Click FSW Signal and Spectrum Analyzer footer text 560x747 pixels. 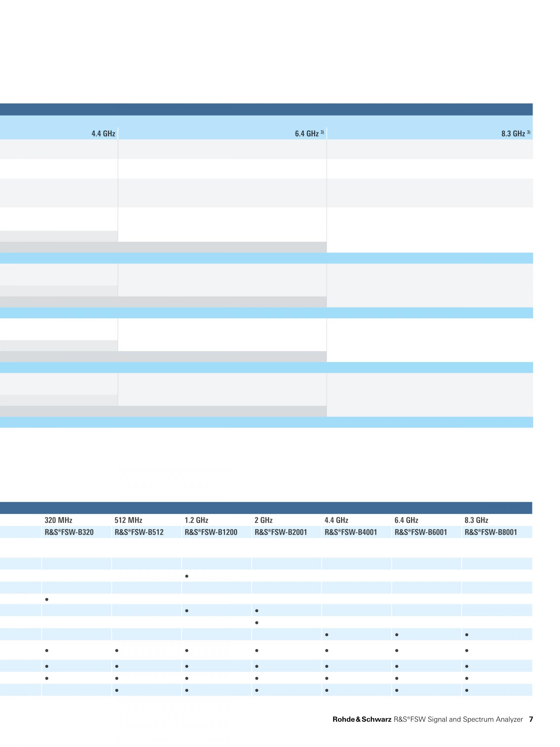pyautogui.click(x=458, y=720)
